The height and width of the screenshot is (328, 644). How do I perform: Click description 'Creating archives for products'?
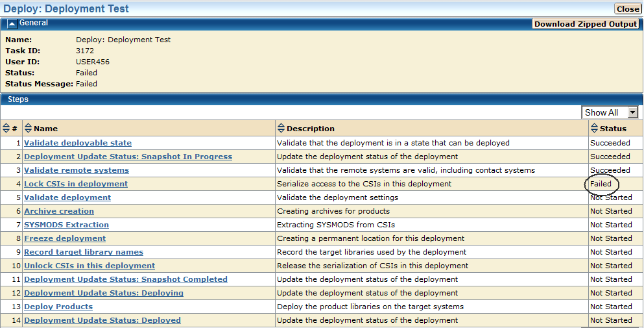[333, 210]
